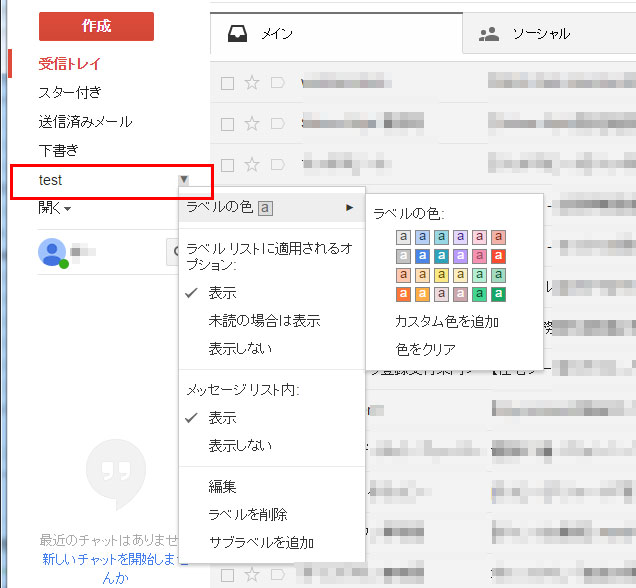Image resolution: width=636 pixels, height=588 pixels.
Task: Switch to the メイン tab
Action: 336,34
